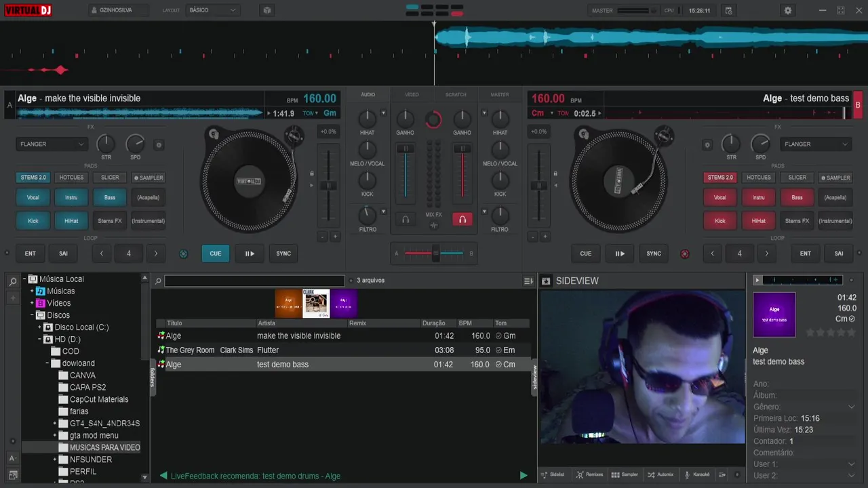Click the (Acapella) pad on deck B
This screenshot has width=868, height=488.
835,197
